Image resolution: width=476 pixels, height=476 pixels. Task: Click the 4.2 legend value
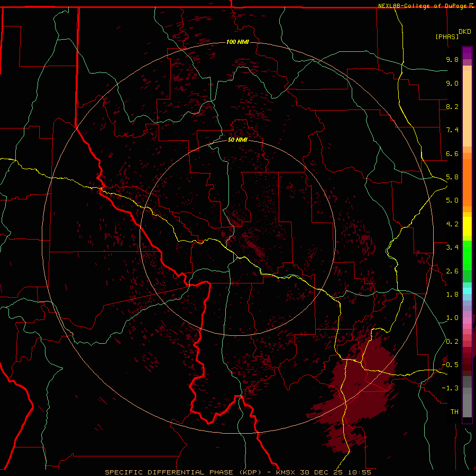point(452,224)
